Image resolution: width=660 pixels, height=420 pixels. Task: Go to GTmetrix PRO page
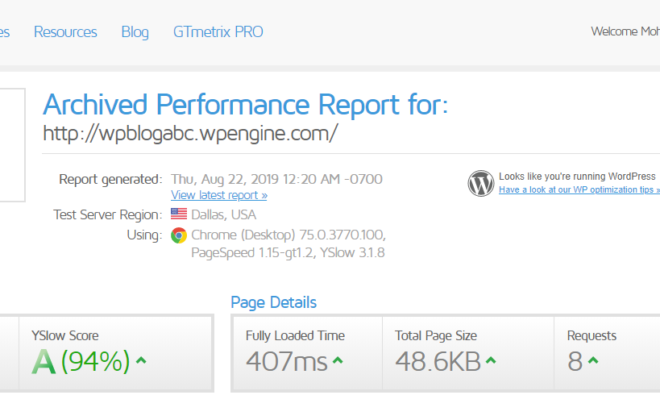tap(218, 32)
